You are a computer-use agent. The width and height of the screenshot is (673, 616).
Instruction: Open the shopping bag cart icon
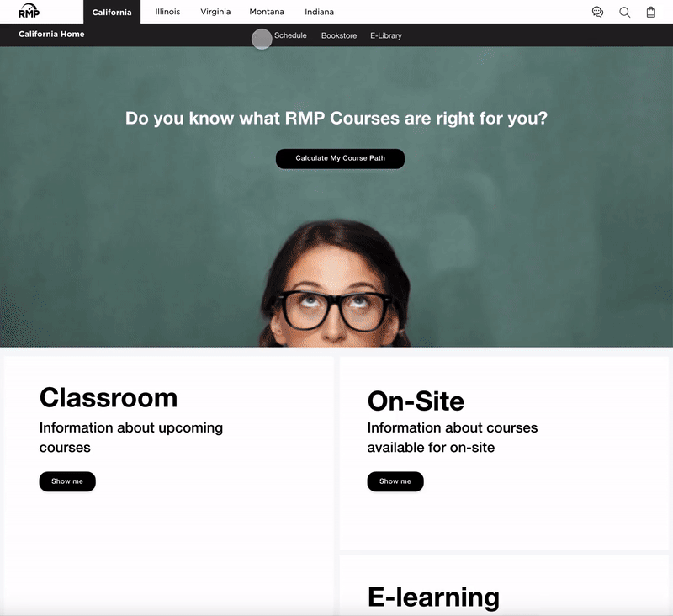click(650, 12)
